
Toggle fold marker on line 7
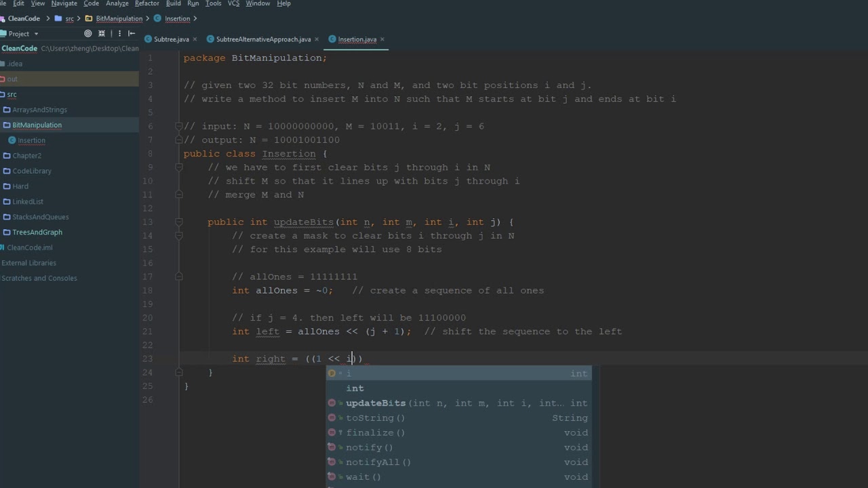pos(179,140)
